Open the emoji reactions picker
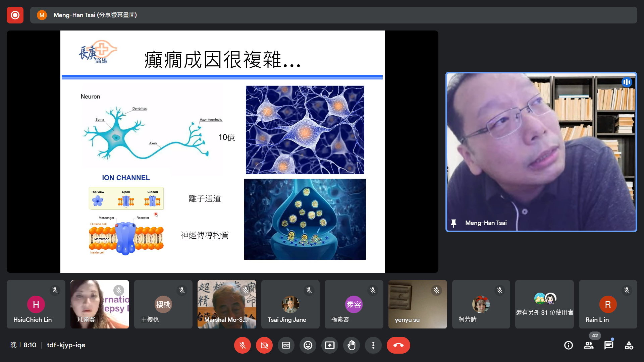Viewport: 644px width, 362px height. [x=308, y=345]
